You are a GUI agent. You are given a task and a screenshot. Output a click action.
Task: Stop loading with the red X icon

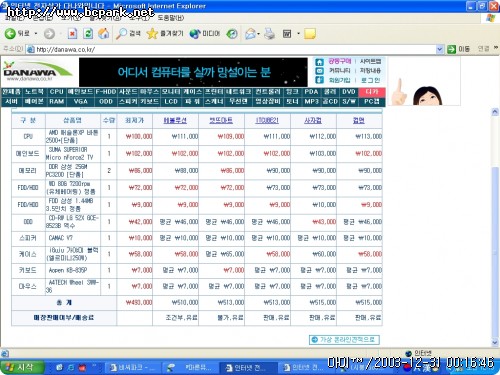click(x=72, y=34)
